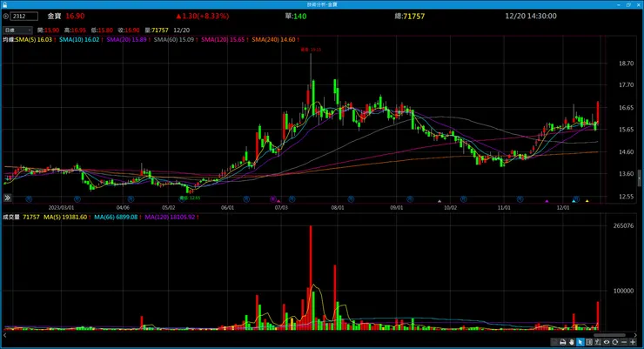This screenshot has width=644, height=349.
Task: Click the 成交量 panel title
Action: [x=11, y=218]
